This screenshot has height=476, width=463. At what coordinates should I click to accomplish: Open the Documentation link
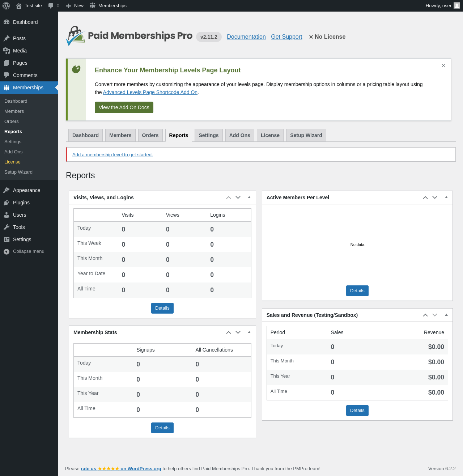point(246,37)
